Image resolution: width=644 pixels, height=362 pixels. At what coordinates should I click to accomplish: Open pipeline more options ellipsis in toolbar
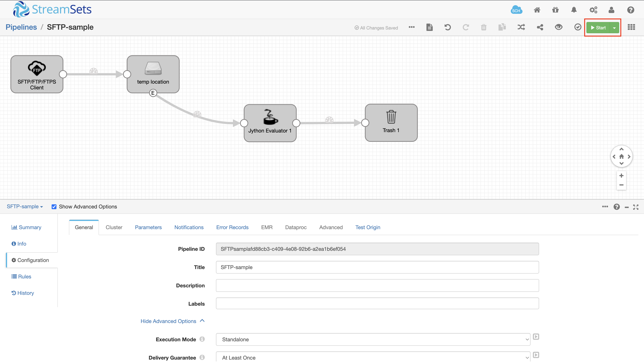(x=411, y=27)
